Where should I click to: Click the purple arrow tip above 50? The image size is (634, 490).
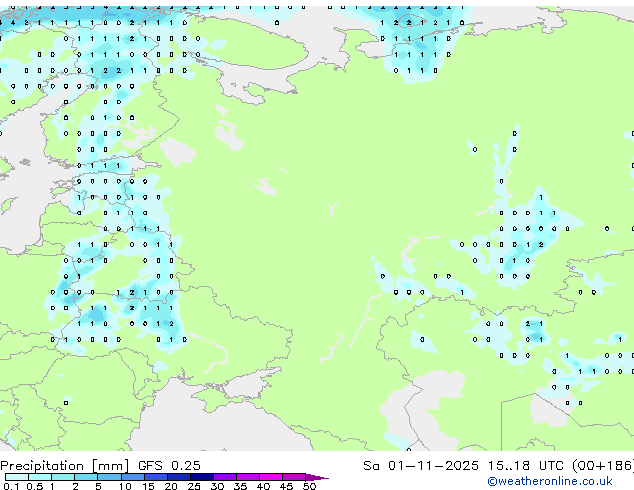pyautogui.click(x=317, y=477)
